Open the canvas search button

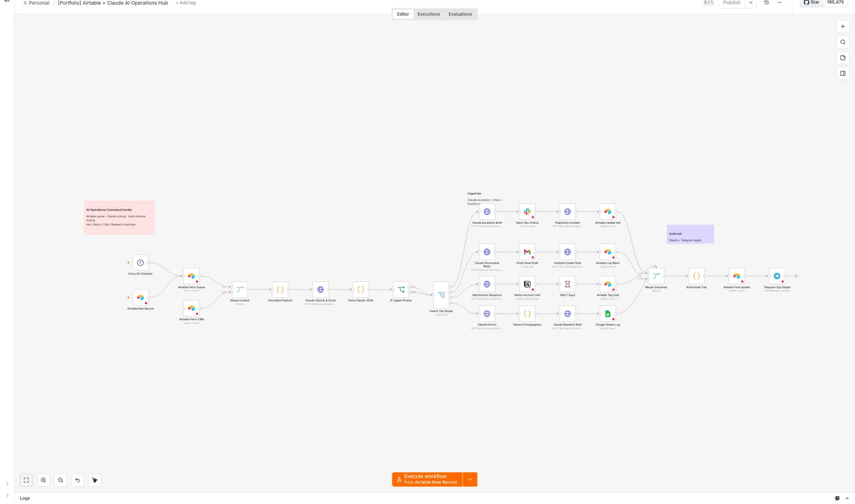pos(843,42)
